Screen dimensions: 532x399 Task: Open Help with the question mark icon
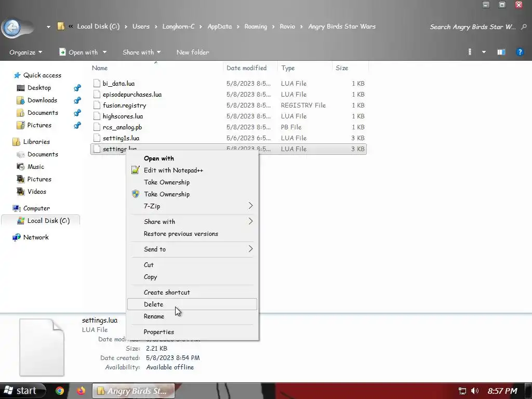click(x=520, y=52)
